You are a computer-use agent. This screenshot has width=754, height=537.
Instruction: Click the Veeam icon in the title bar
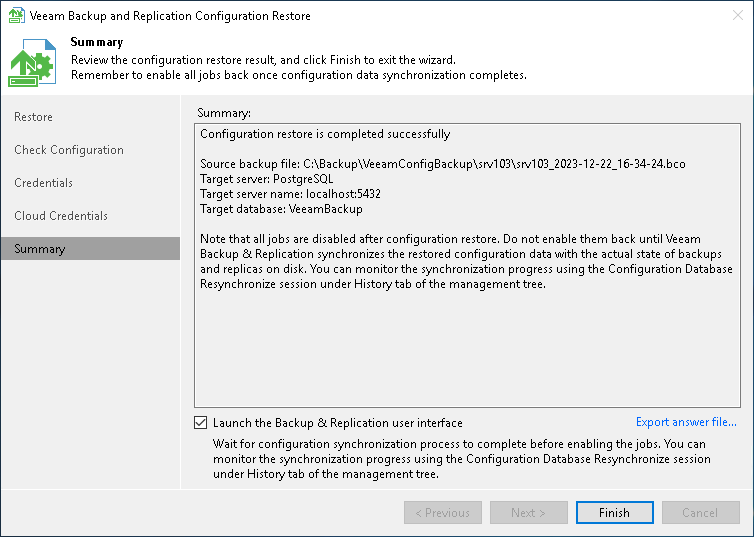click(16, 16)
